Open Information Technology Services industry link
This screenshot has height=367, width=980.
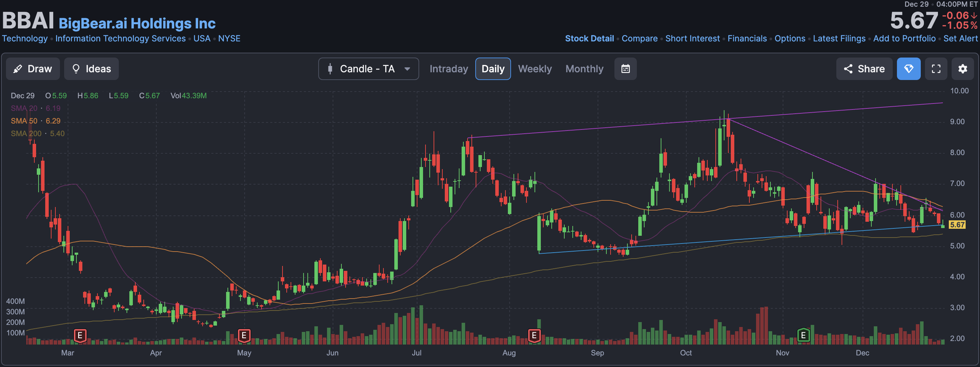[x=121, y=39]
